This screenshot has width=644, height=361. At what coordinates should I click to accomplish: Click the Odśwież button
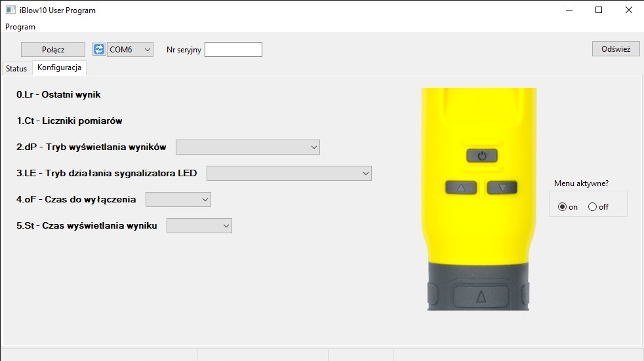pos(616,49)
